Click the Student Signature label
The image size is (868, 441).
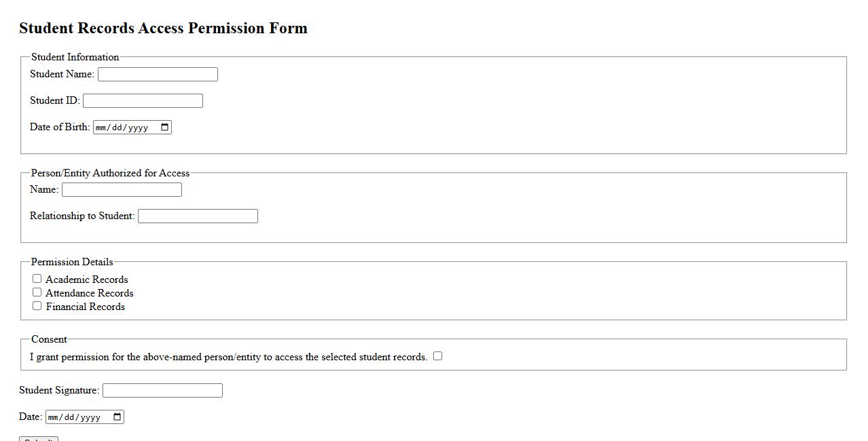(59, 390)
